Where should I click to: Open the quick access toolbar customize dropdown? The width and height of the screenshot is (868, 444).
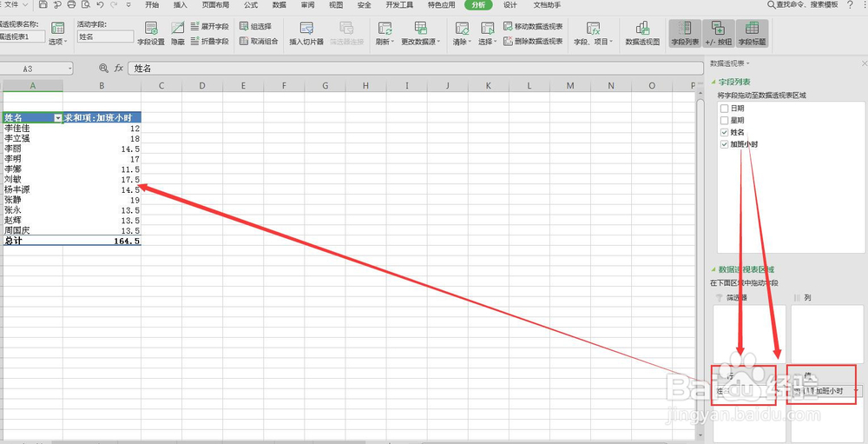128,5
